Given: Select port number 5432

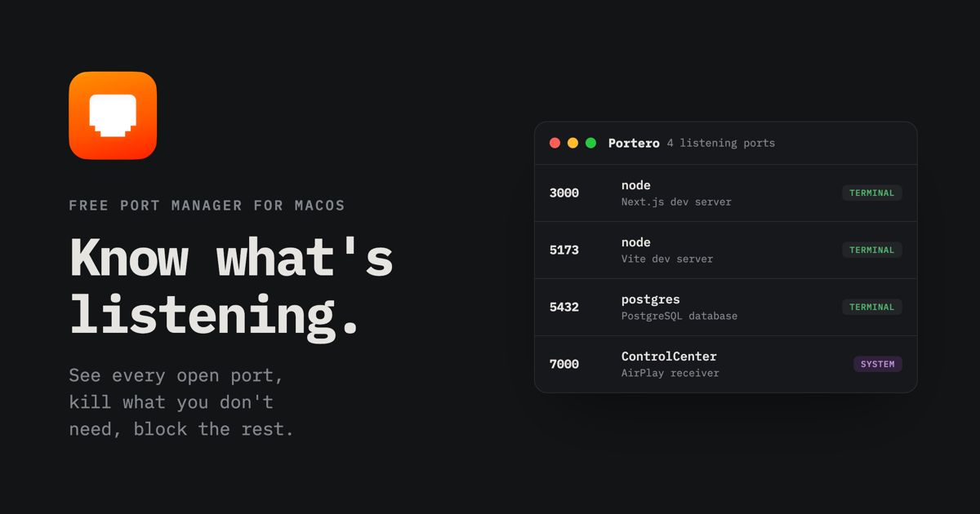Looking at the screenshot, I should point(564,308).
